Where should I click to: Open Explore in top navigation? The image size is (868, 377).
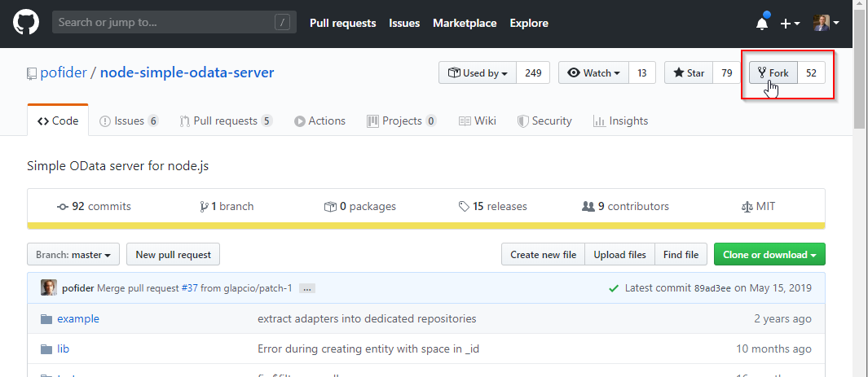[x=529, y=24]
